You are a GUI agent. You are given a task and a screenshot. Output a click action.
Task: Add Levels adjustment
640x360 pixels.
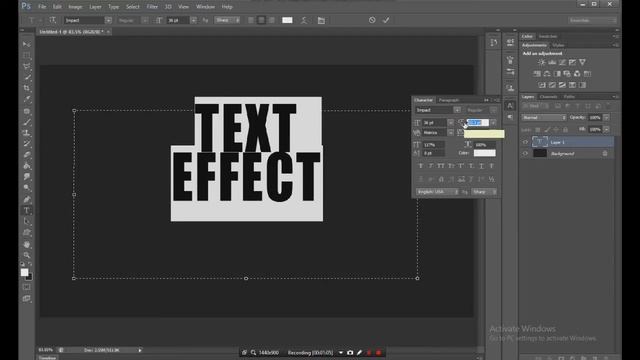(552, 62)
